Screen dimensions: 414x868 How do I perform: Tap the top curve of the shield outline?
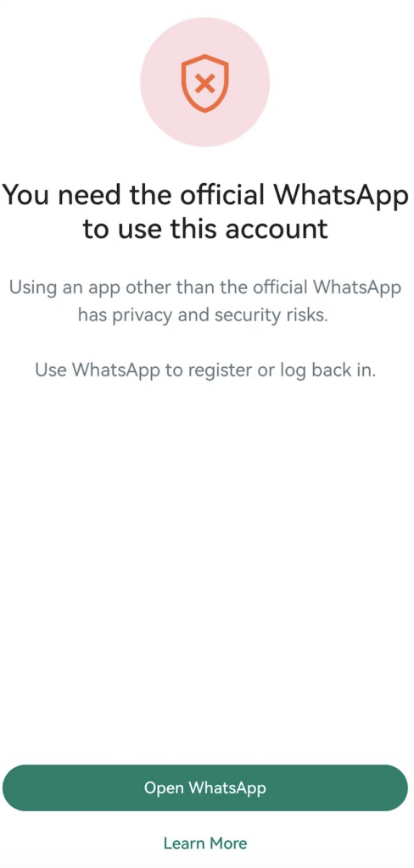[205, 57]
